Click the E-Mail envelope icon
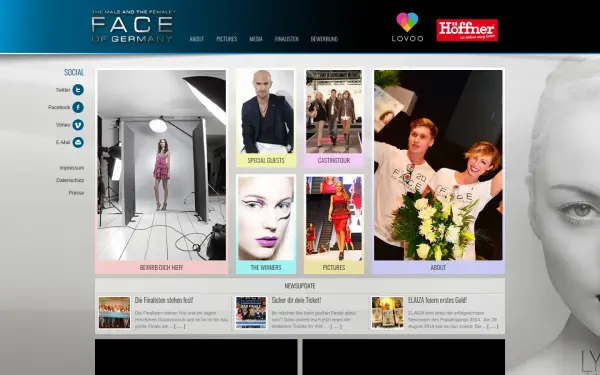Viewport: 600px width, 375px height. pyautogui.click(x=78, y=142)
